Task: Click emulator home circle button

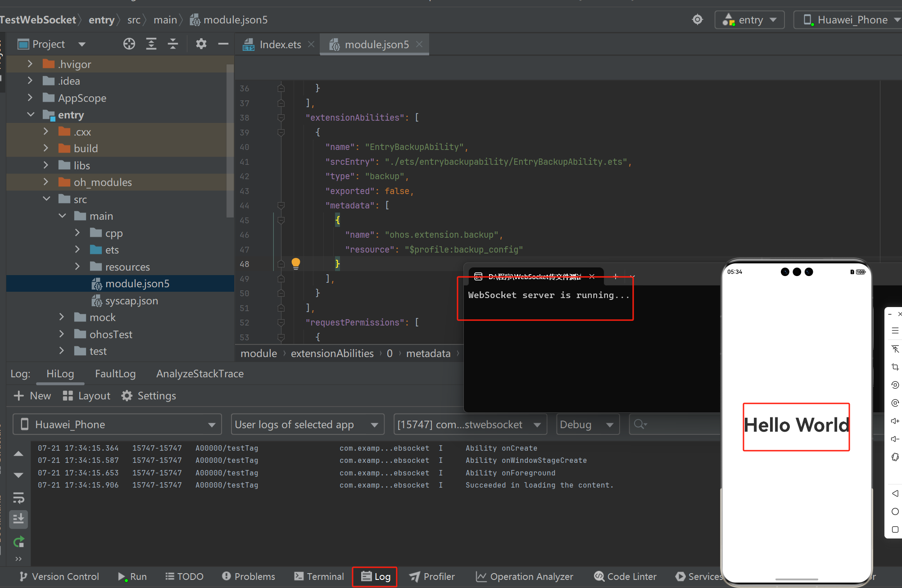Action: (895, 511)
